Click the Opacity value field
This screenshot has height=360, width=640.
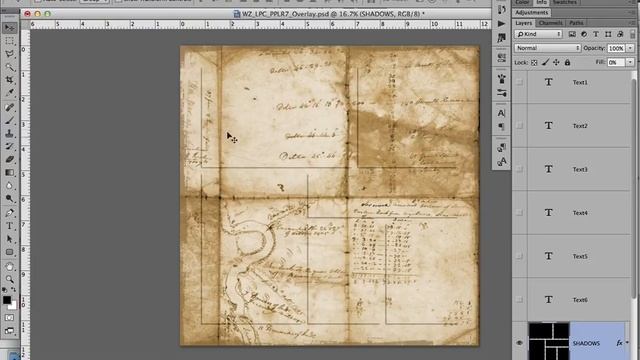[x=616, y=48]
